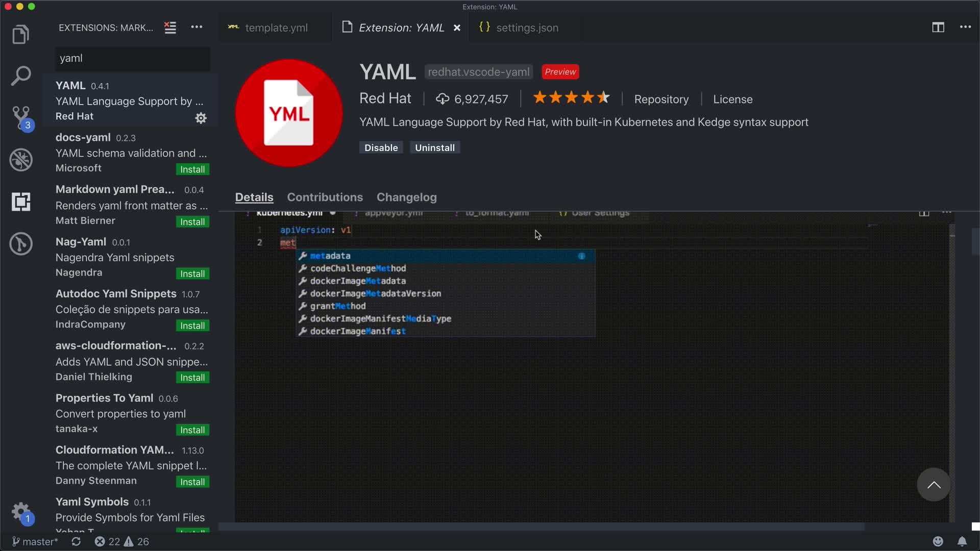Clear extensions search results icon
The image size is (980, 551).
170,28
